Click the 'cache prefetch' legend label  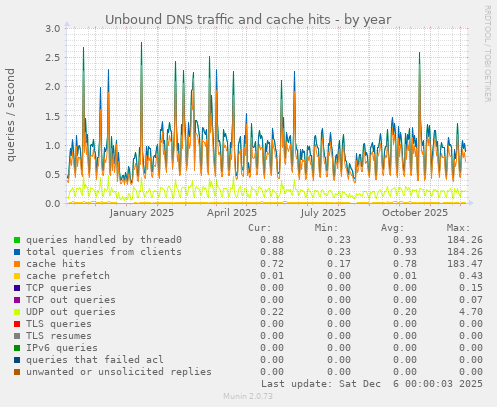click(x=68, y=276)
